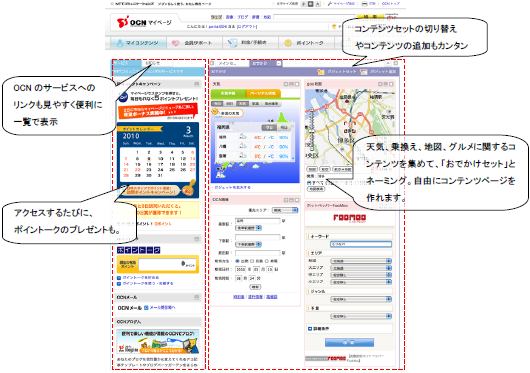The height and width of the screenshot is (373, 530).
Task: Click the 出発駅 input field
Action: 258,221
